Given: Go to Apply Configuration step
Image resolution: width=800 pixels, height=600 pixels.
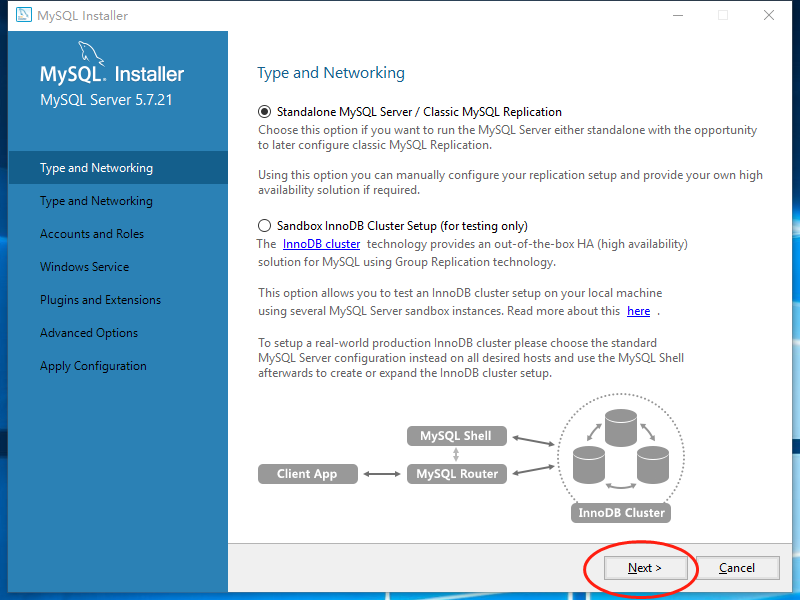Looking at the screenshot, I should 93,366.
